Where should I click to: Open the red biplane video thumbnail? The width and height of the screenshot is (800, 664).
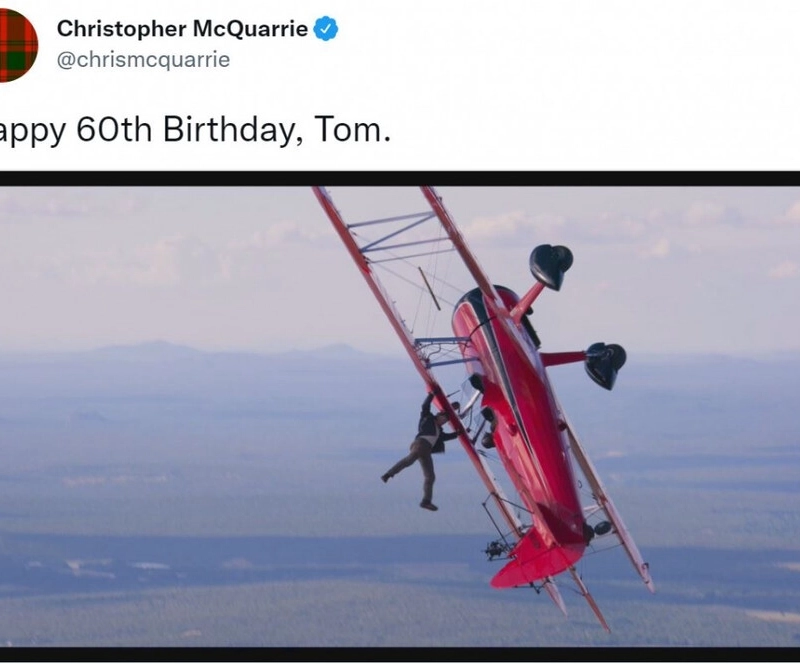point(400,416)
